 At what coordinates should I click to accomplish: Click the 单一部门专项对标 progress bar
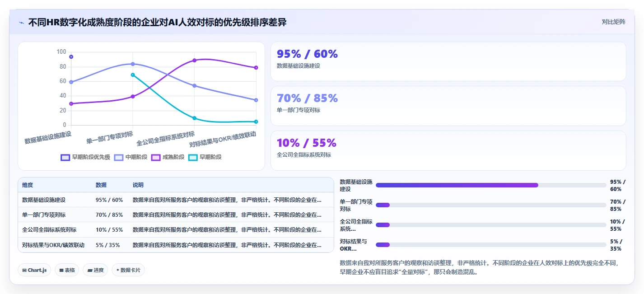pos(491,205)
